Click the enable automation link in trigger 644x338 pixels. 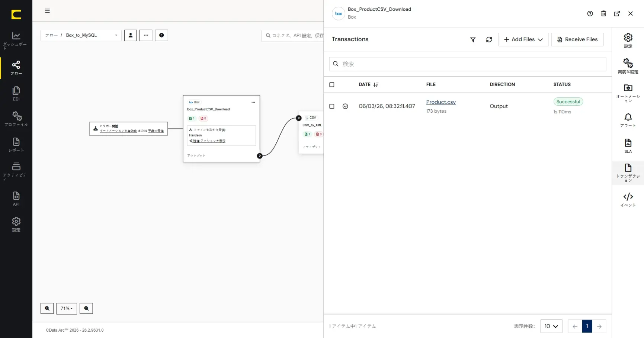[x=118, y=131]
